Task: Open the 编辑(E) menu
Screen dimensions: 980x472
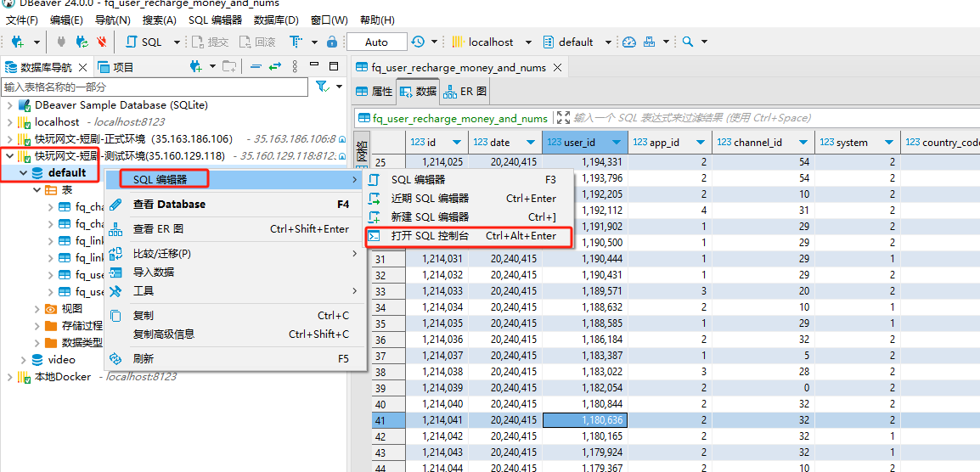Action: [x=66, y=20]
